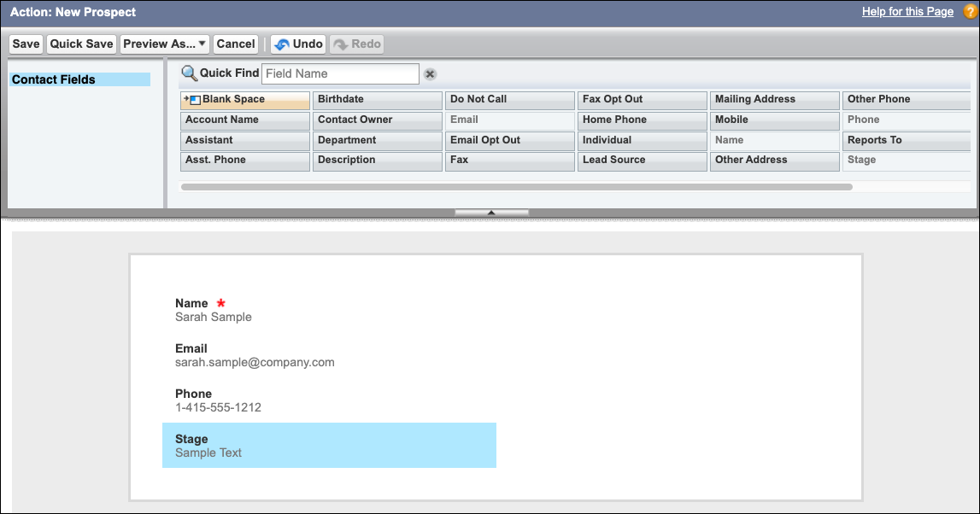The image size is (980, 514).
Task: Click the Quick Save button
Action: click(x=81, y=44)
